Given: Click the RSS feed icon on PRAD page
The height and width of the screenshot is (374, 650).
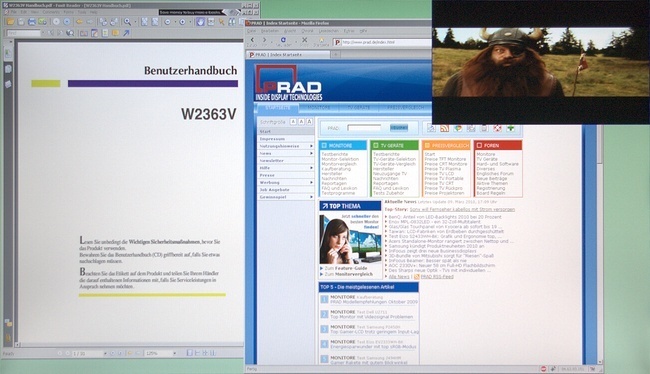Looking at the screenshot, I should pos(444,129).
